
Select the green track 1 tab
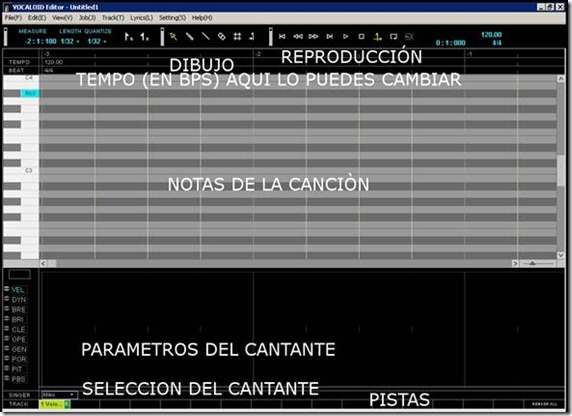(54, 404)
